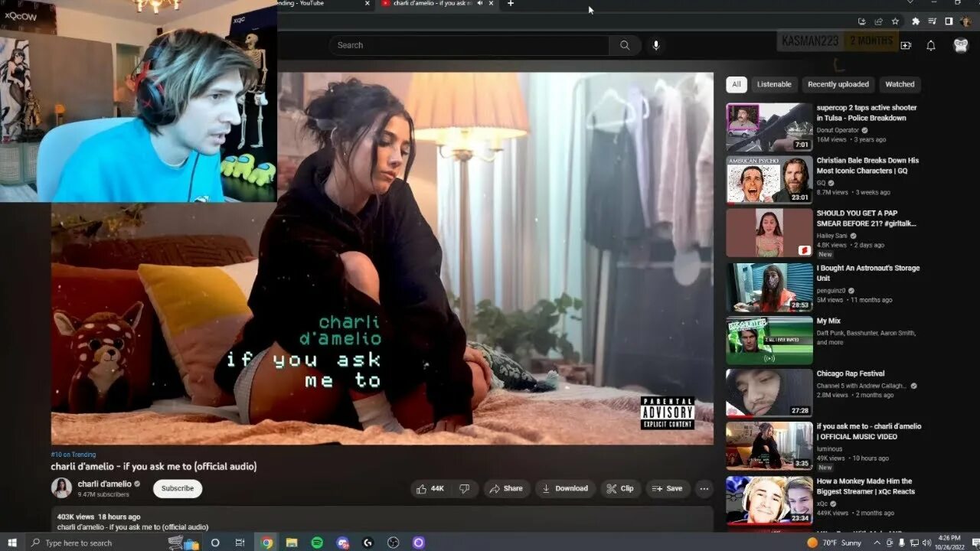
Task: Open a new Chrome tab with plus
Action: [x=511, y=4]
